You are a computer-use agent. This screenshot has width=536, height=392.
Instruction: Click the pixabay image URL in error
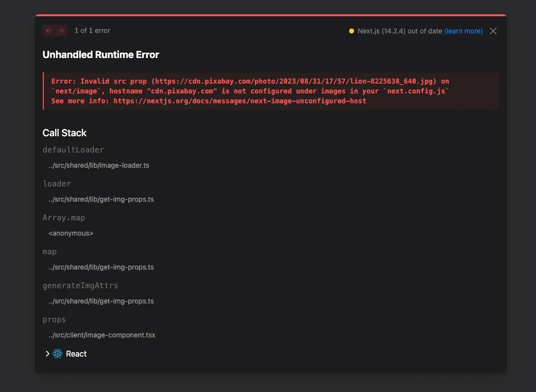294,81
